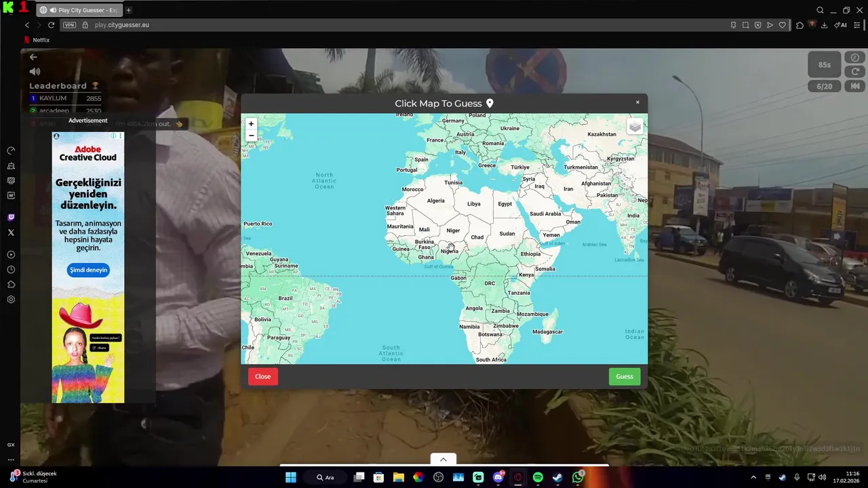The width and height of the screenshot is (868, 488).
Task: Mute tab via speaker icon on tab
Action: [53, 10]
